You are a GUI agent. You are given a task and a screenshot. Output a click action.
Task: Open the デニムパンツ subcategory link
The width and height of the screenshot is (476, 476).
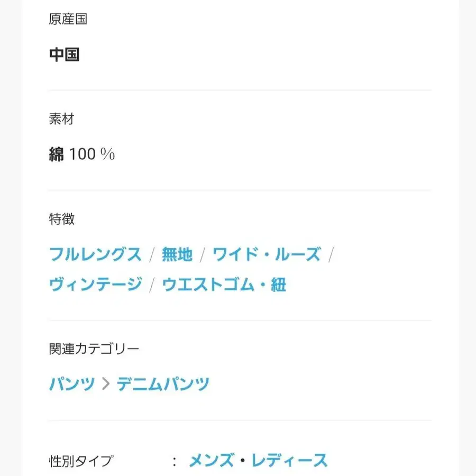coord(163,383)
